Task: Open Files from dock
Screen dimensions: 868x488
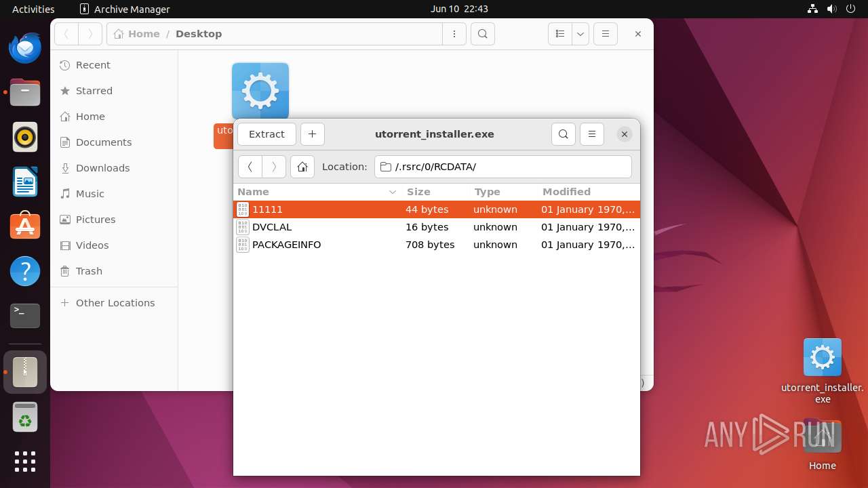Action: [x=25, y=93]
